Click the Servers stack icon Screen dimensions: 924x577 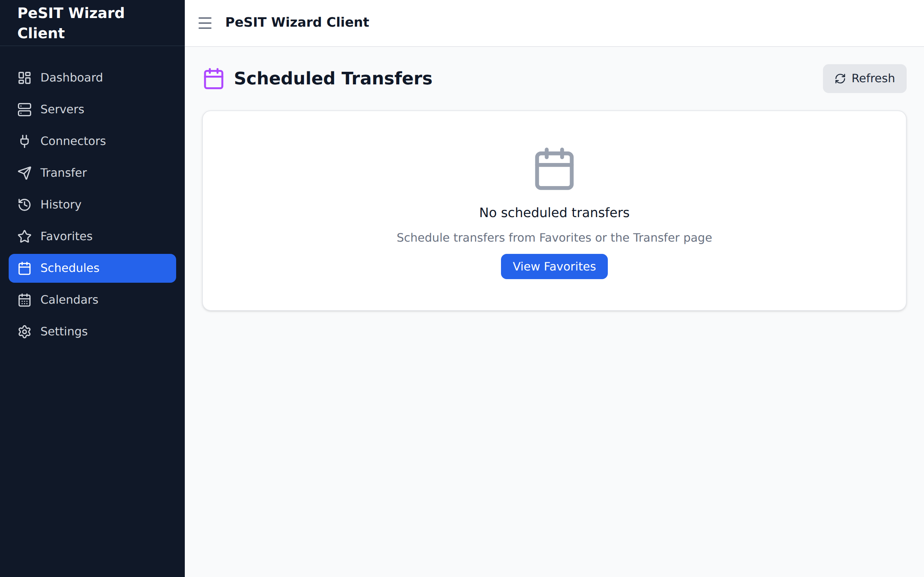(x=25, y=110)
